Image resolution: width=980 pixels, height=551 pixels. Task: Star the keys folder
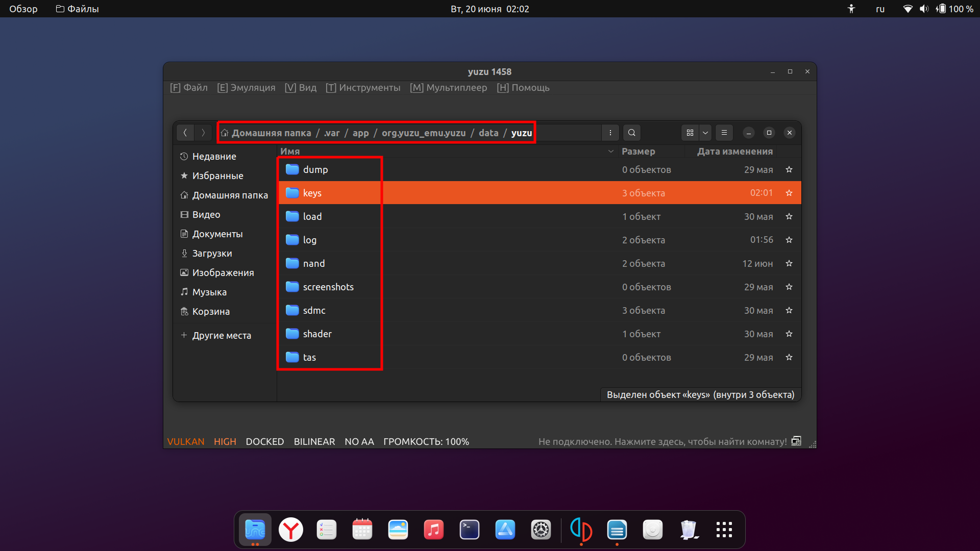[x=789, y=193]
